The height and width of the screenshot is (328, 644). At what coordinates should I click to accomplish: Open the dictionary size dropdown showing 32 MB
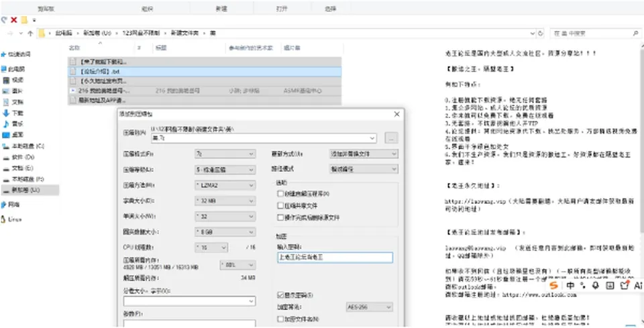pos(225,201)
